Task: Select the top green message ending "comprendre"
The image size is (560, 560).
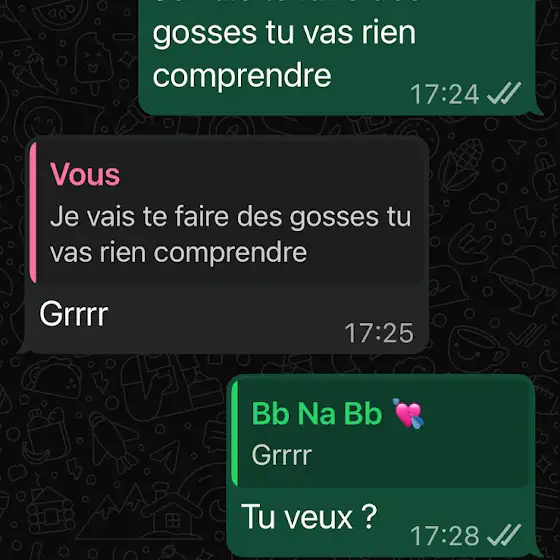Action: pyautogui.click(x=337, y=57)
